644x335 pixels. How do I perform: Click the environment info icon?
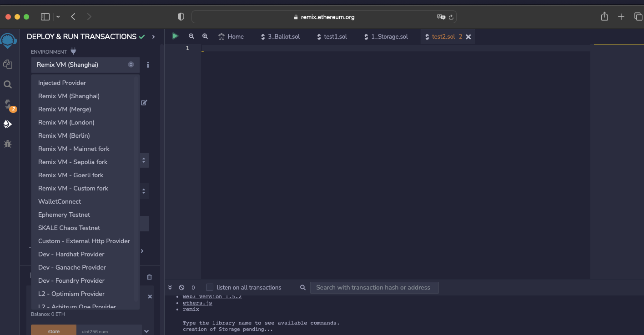(148, 65)
